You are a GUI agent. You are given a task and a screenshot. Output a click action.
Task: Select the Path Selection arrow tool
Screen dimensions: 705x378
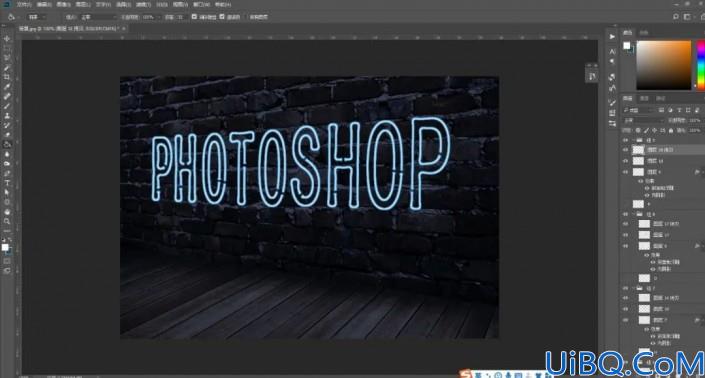tap(7, 192)
